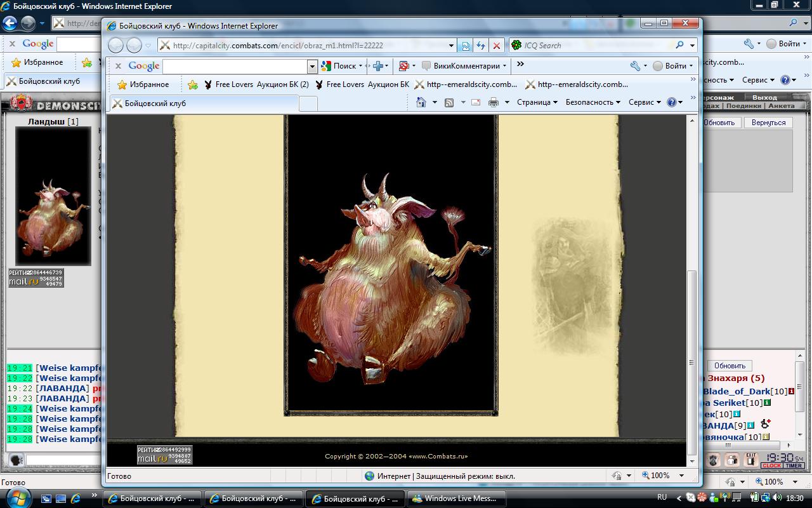Viewport: 812px width, 508px height.
Task: Open the Поединки tab in the game window
Action: point(743,106)
